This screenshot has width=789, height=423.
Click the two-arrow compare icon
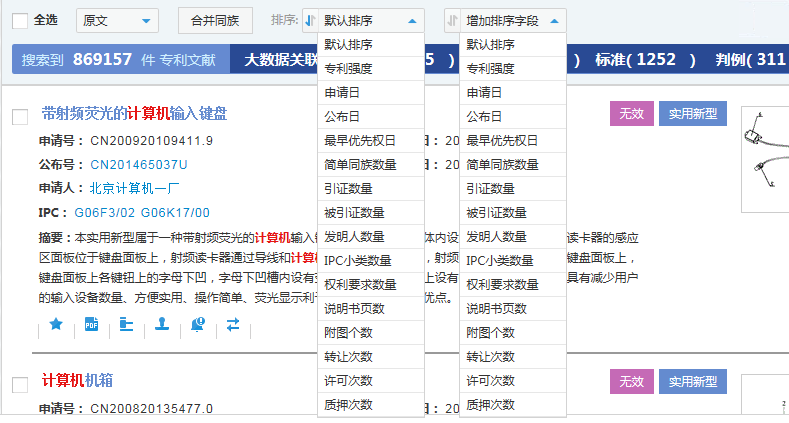pyautogui.click(x=233, y=324)
